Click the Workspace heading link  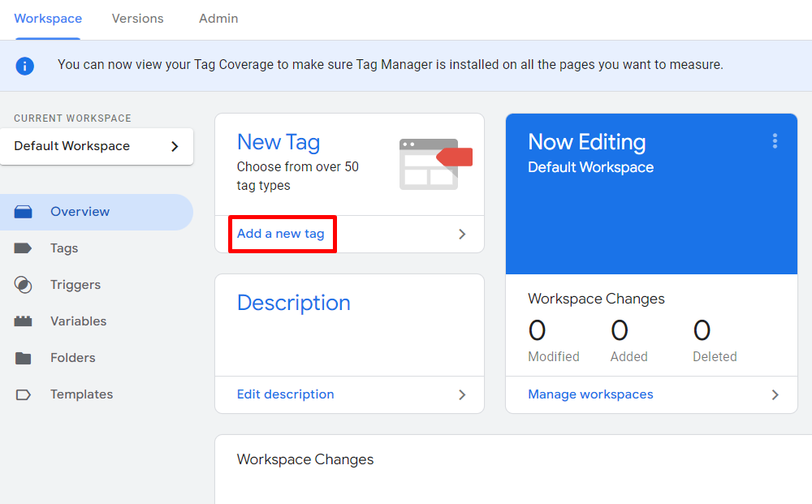tap(47, 18)
